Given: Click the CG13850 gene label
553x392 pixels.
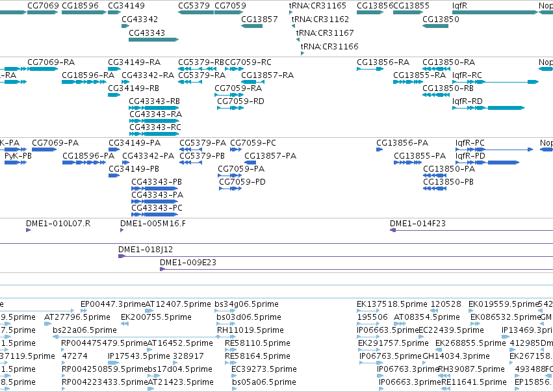Looking at the screenshot, I should pos(441,19).
